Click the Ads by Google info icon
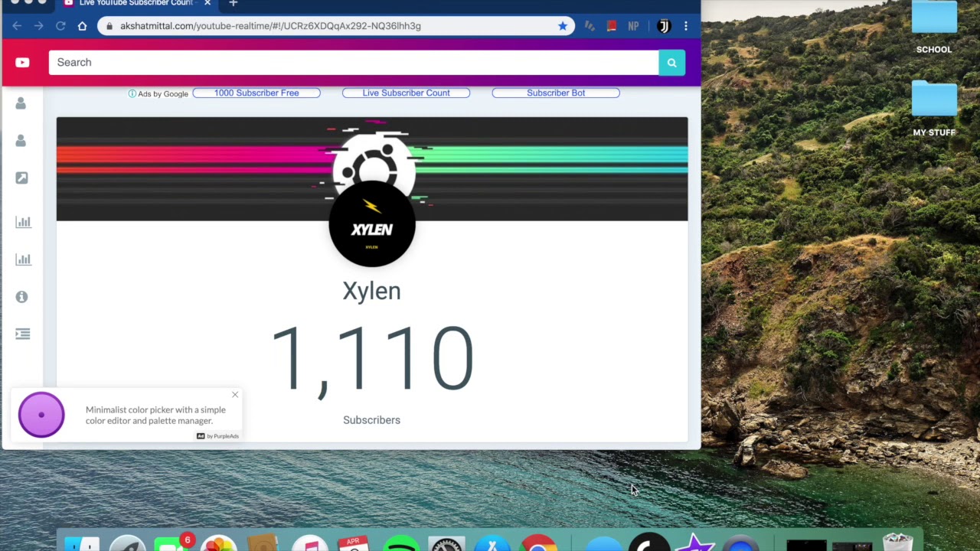Screen dimensions: 980x551 click(x=132, y=93)
